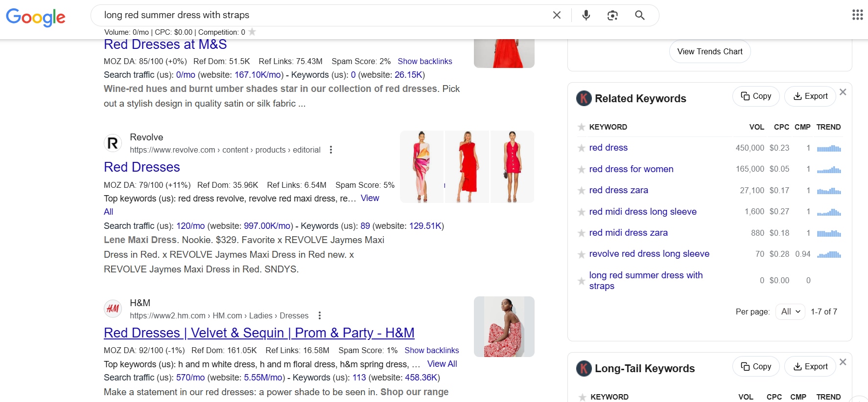Star the "red dress" keyword
This screenshot has height=402, width=868.
point(581,148)
